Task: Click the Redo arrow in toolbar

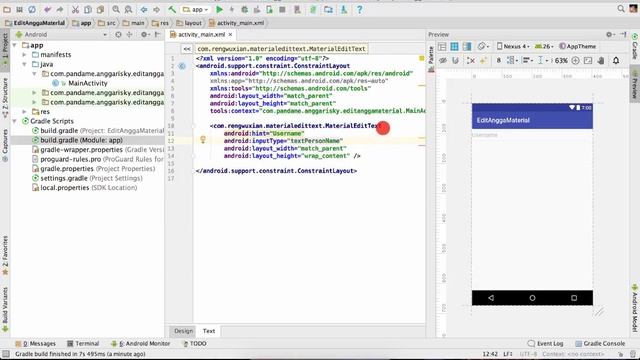Action: (60, 9)
